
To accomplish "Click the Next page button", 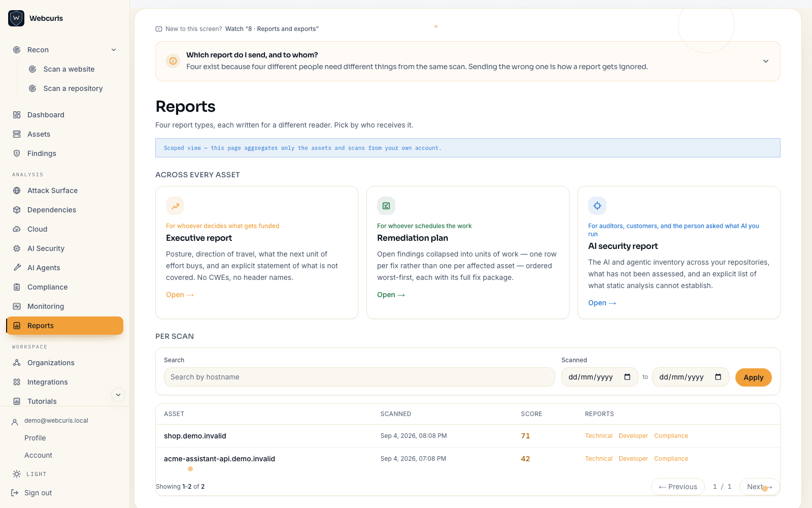I will pyautogui.click(x=759, y=487).
